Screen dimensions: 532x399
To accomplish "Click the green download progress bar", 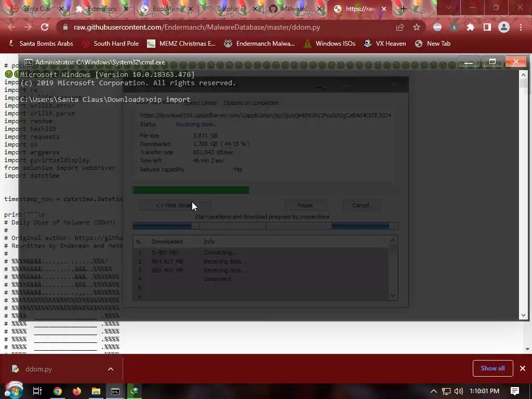I will [191, 190].
